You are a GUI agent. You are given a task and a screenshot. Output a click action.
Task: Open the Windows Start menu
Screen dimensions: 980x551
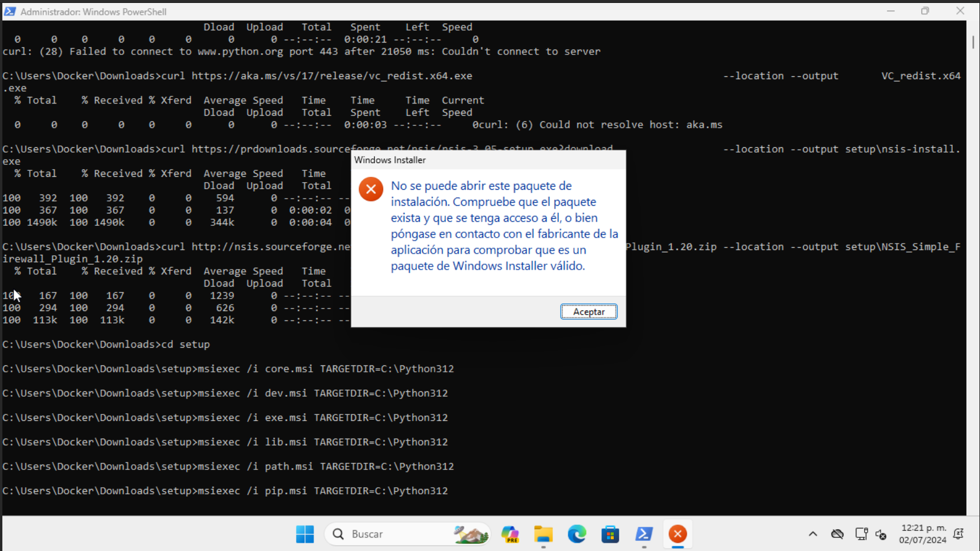coord(305,534)
